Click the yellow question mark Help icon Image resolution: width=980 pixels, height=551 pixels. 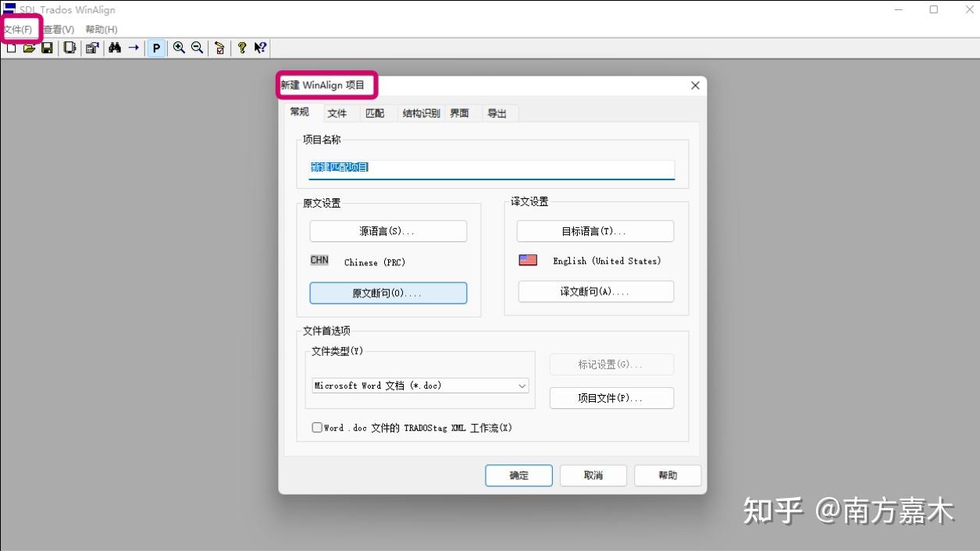242,48
